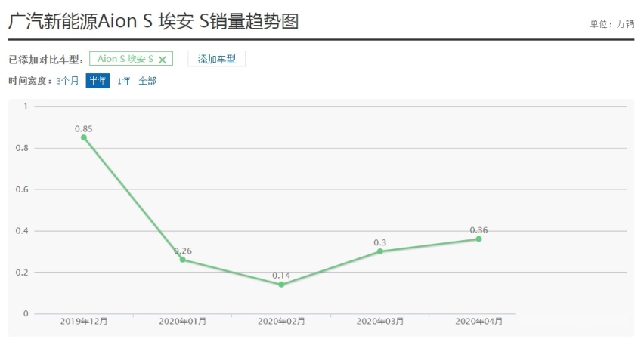The height and width of the screenshot is (348, 644).
Task: Remove the Aion S 埃安 S comparison tag
Action: point(163,60)
